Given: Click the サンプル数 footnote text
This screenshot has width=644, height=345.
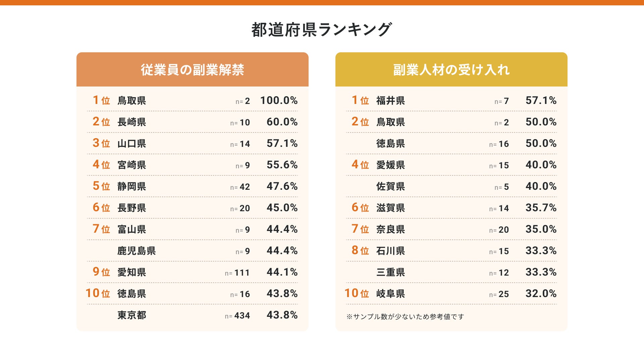Looking at the screenshot, I should point(405,317).
